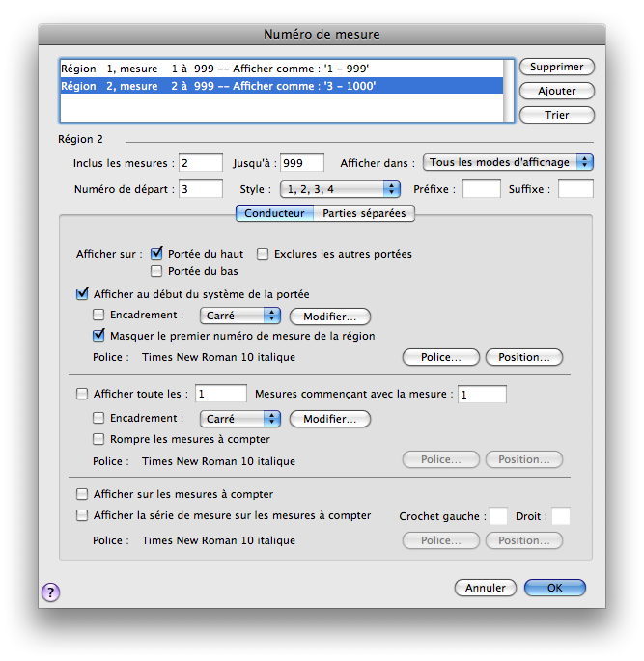
Task: Check the Rompre les mesures à compter box
Action: [x=98, y=439]
